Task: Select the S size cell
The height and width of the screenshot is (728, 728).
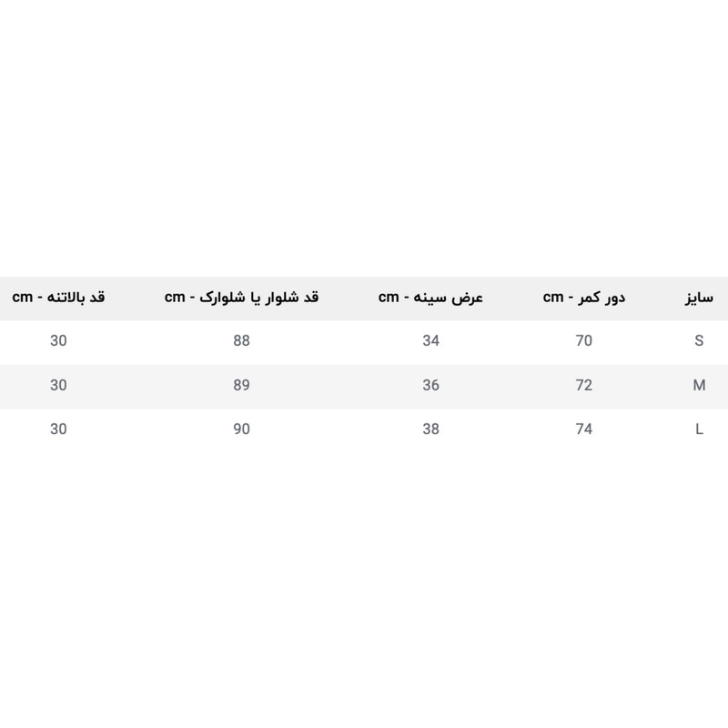Action: tap(699, 340)
